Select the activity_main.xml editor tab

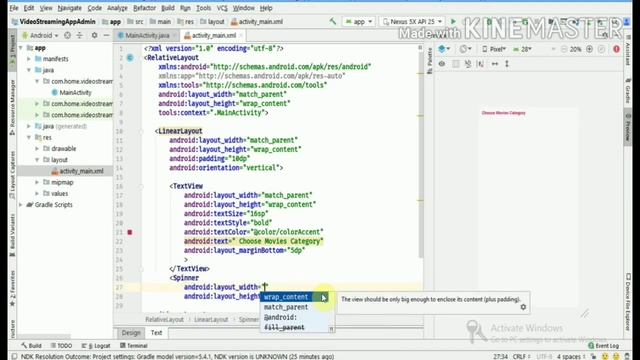pos(214,36)
